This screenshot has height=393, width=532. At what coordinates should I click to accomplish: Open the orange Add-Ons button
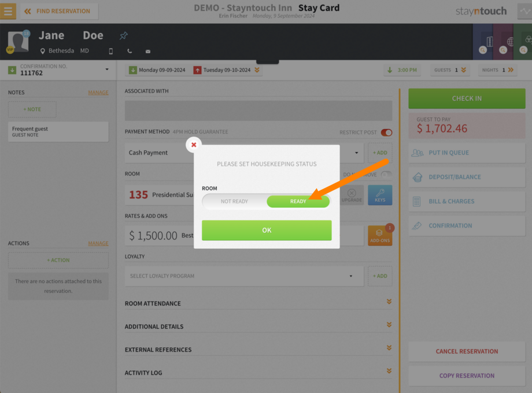pos(380,236)
